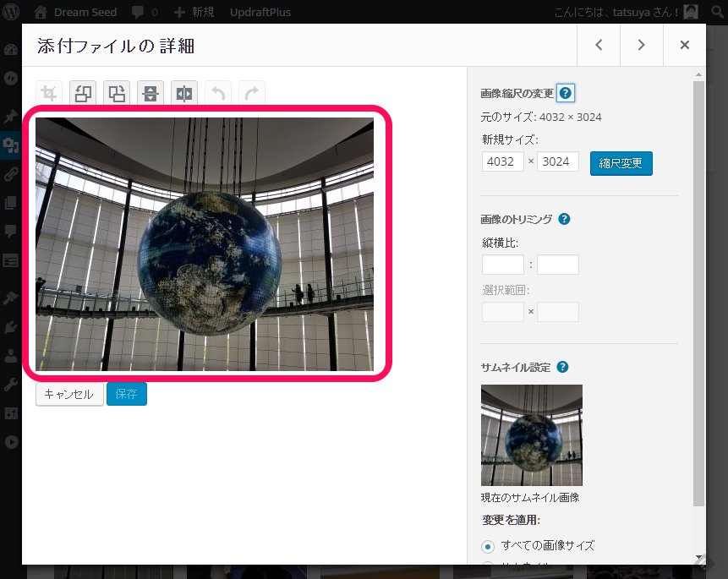Open Users icon in sidebar
728x579 pixels.
tap(11, 356)
